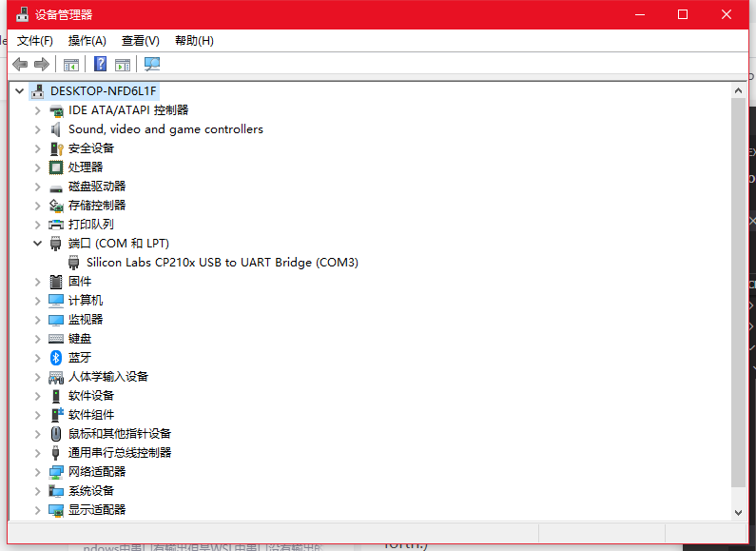Click the 网络适配器 network icon
The height and width of the screenshot is (551, 756).
tap(56, 472)
